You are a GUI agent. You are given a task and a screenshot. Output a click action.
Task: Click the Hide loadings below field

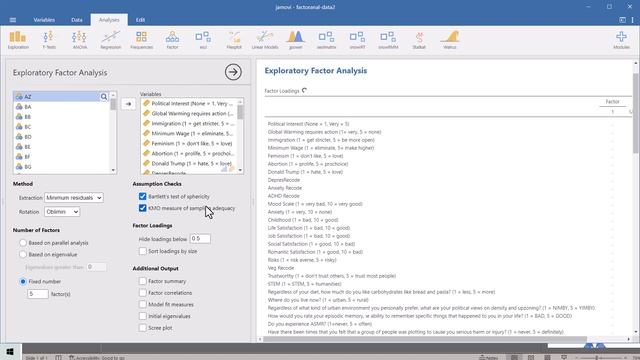pos(200,239)
